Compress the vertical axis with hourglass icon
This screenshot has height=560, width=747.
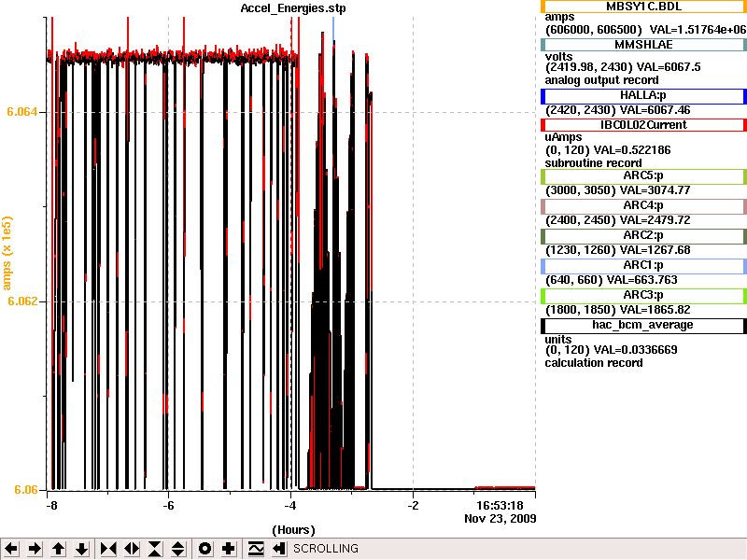[155, 549]
